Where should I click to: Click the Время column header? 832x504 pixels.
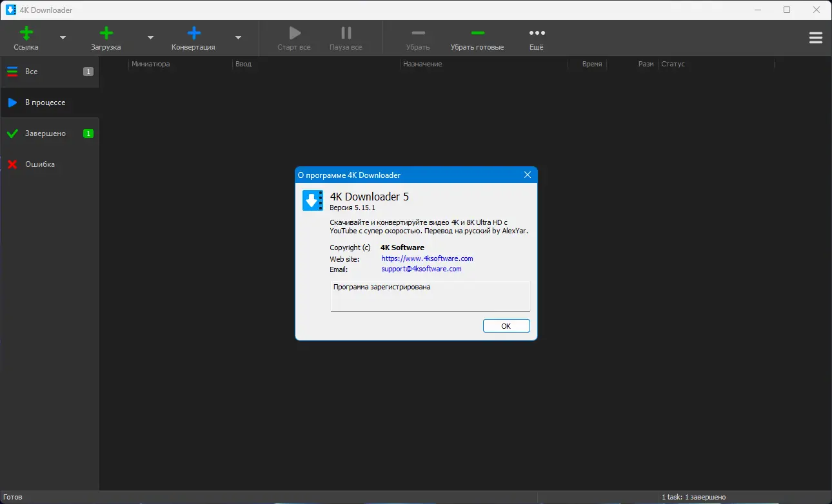pyautogui.click(x=592, y=64)
